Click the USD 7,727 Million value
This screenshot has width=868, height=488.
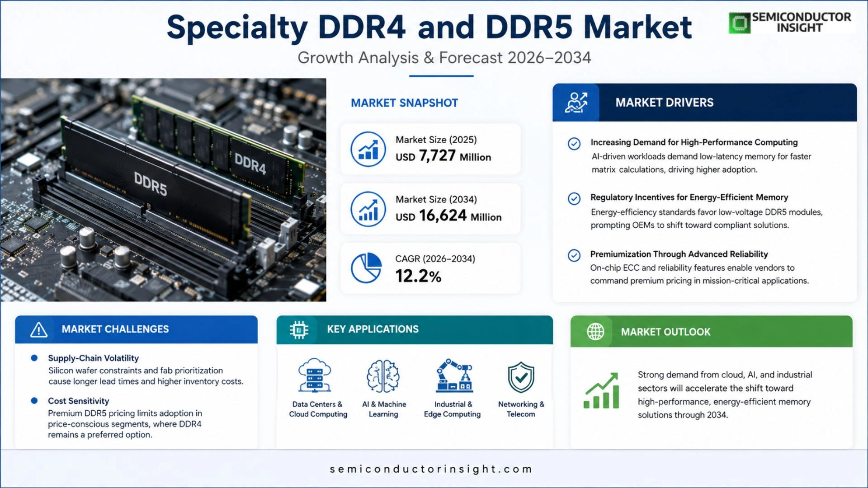pyautogui.click(x=443, y=156)
